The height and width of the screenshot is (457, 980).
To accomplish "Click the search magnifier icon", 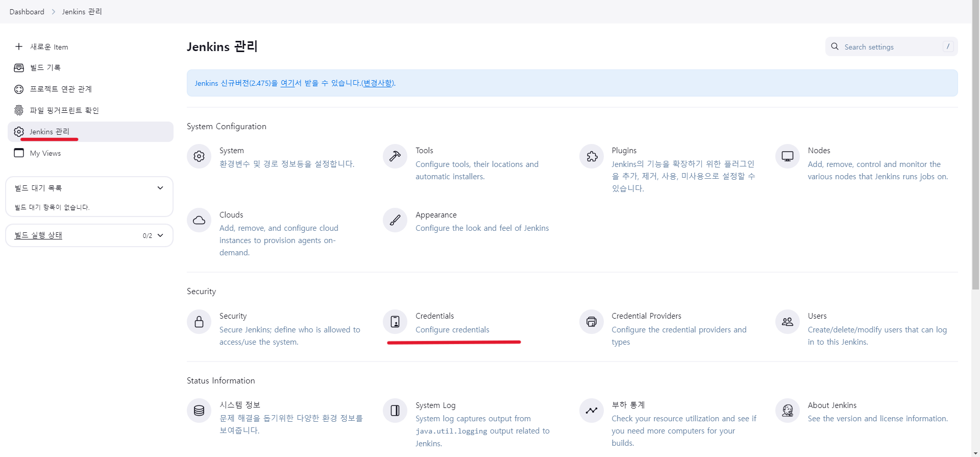I will (835, 46).
